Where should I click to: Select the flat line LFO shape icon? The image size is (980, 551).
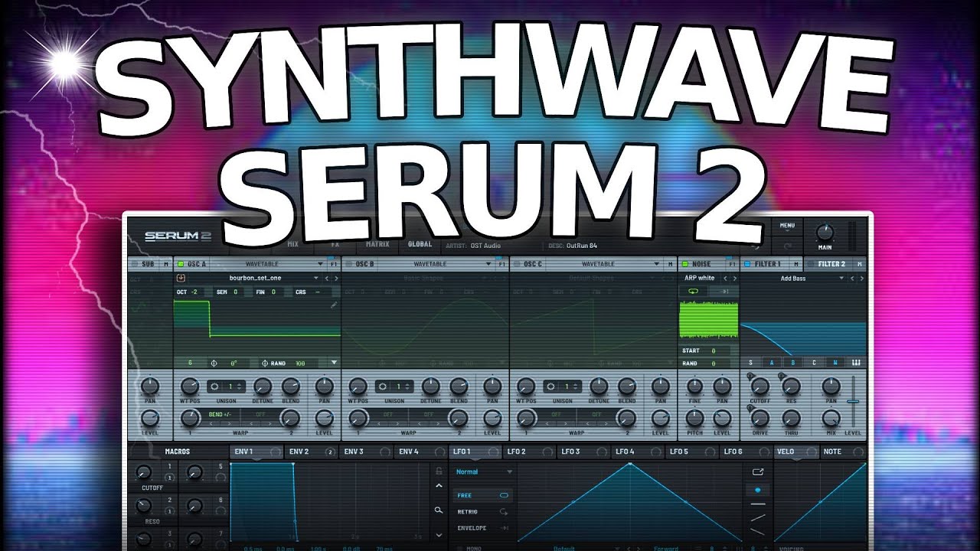pos(758,504)
